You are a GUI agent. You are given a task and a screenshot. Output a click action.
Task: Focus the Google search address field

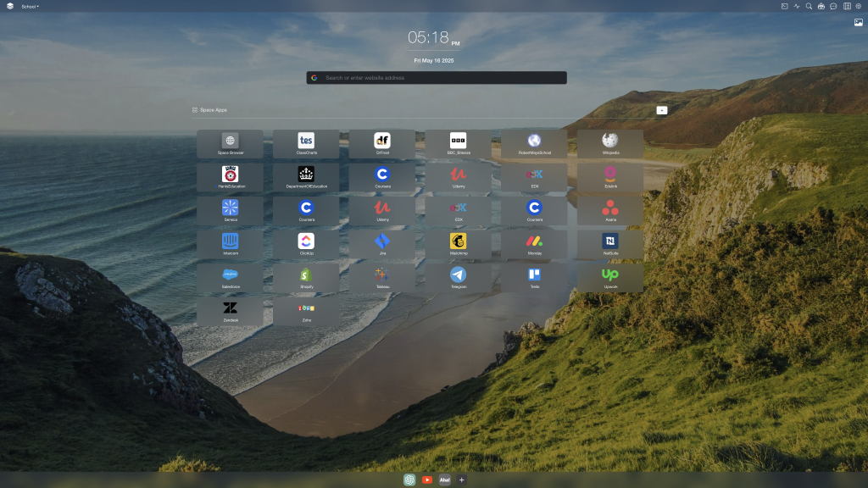click(x=437, y=77)
